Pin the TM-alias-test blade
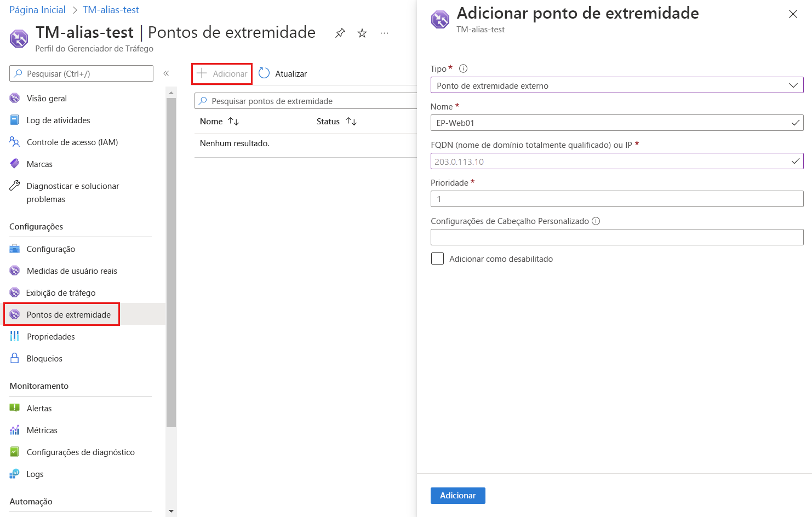Image resolution: width=812 pixels, height=517 pixels. coord(340,33)
